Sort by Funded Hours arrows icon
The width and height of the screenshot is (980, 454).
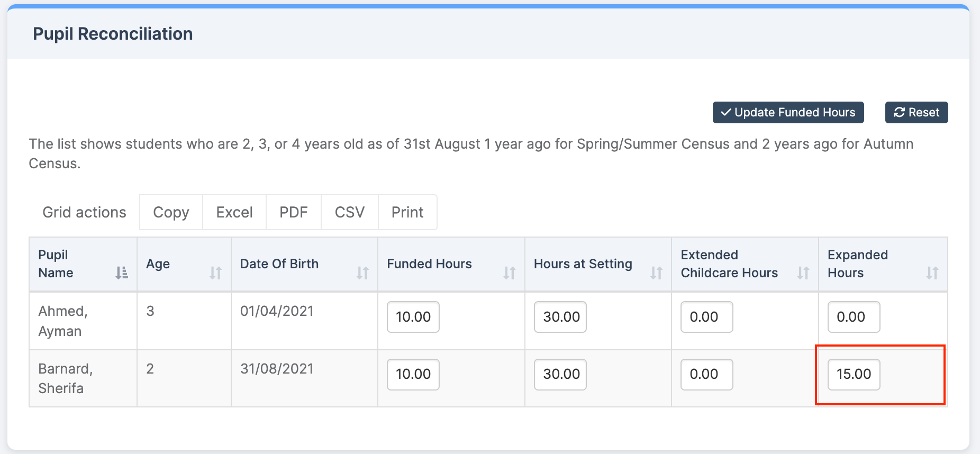coord(510,273)
